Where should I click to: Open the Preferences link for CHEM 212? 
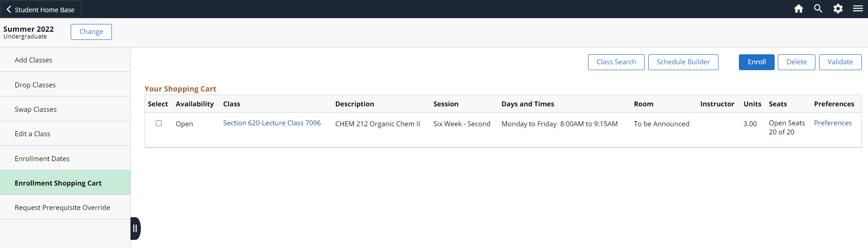[x=833, y=123]
